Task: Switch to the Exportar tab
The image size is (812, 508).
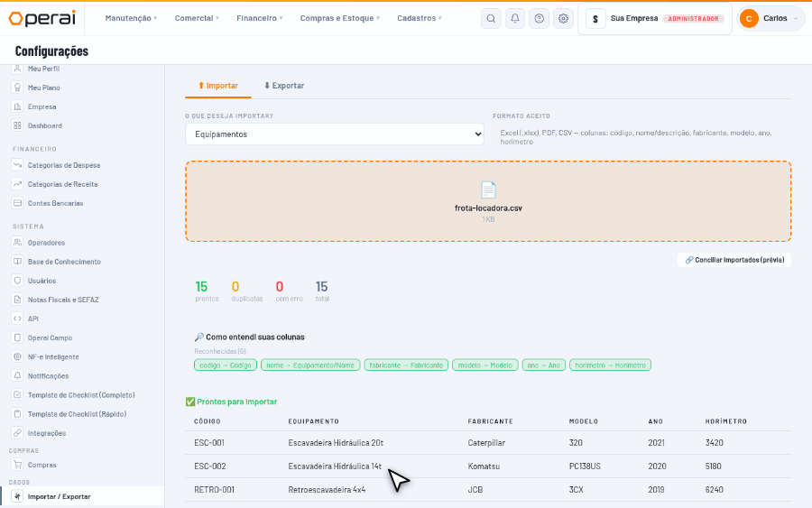Action: tap(284, 86)
